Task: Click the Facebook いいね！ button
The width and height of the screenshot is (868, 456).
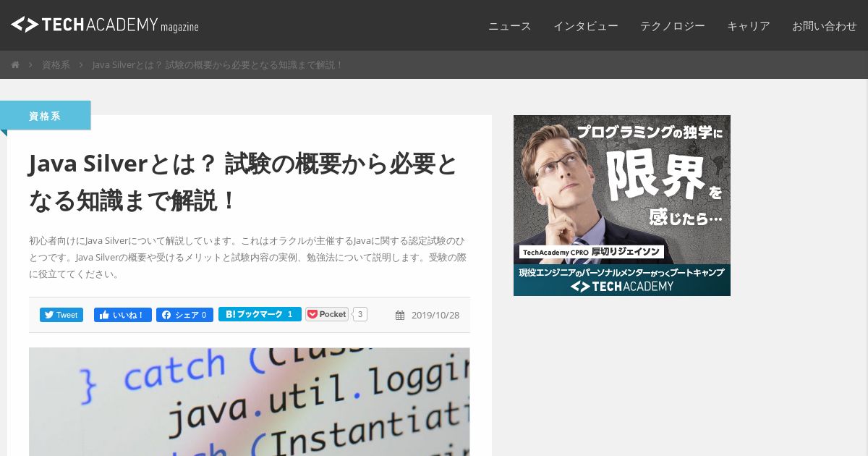Action: coord(123,315)
